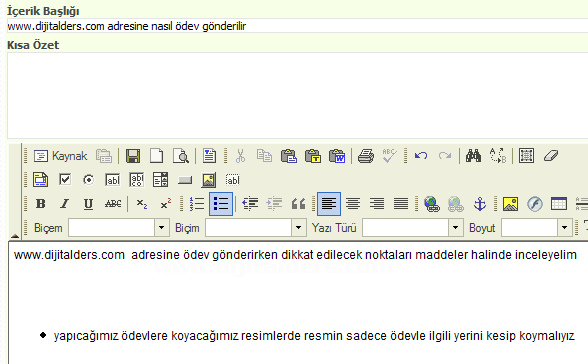This screenshot has width=588, height=364.
Task: Toggle underline formatting
Action: [88, 204]
